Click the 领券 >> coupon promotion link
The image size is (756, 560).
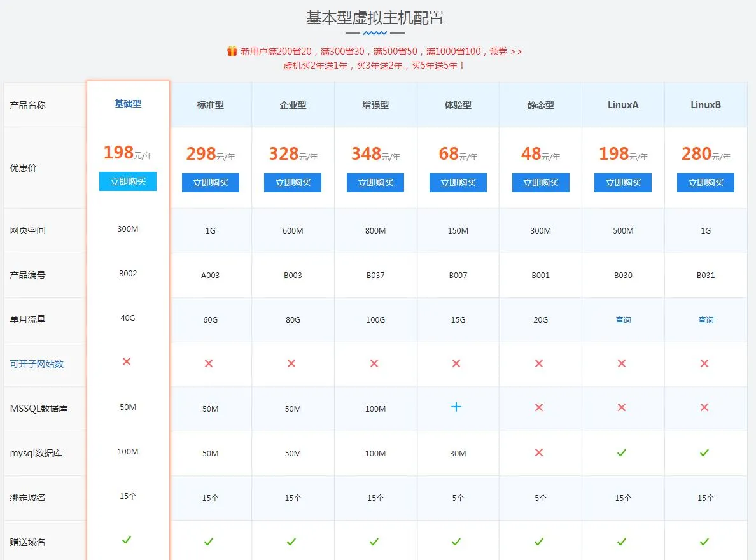[x=506, y=52]
